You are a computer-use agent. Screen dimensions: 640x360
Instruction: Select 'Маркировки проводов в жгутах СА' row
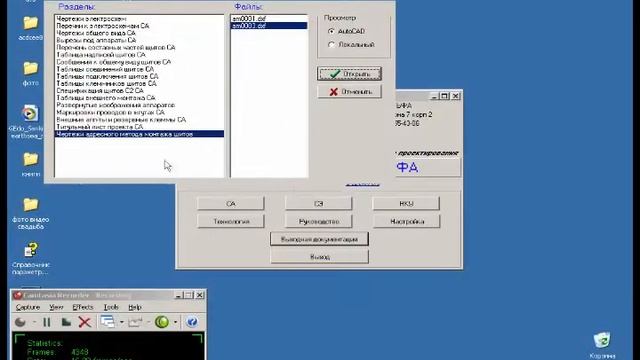(x=139, y=112)
